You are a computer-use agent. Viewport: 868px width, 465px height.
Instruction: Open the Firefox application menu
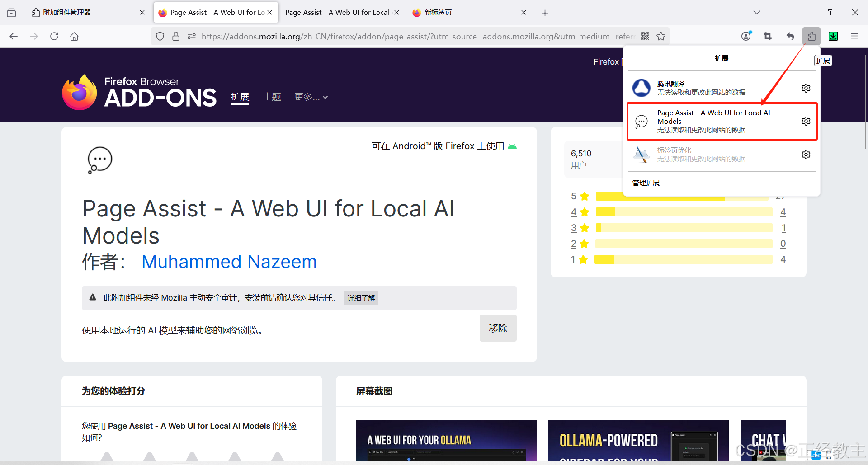pos(854,36)
